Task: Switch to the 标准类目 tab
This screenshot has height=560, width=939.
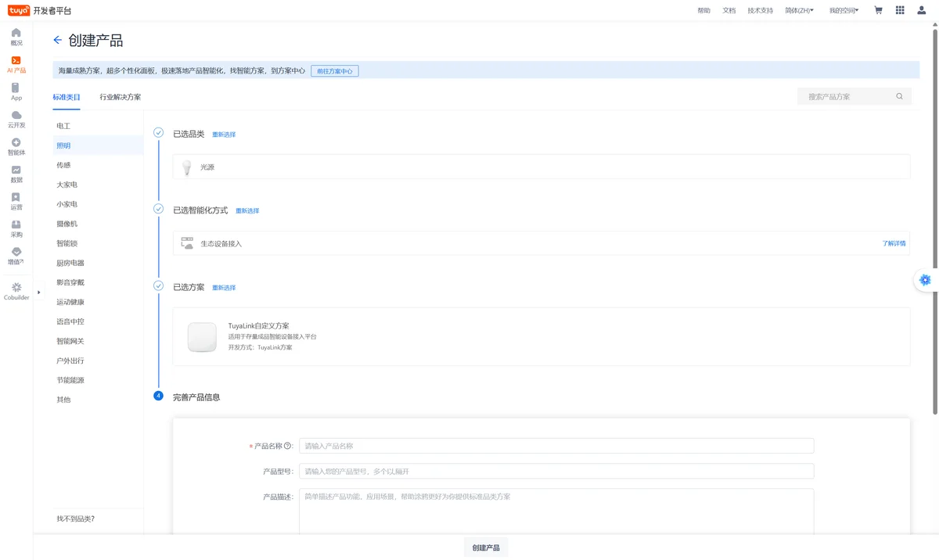Action: pyautogui.click(x=67, y=97)
